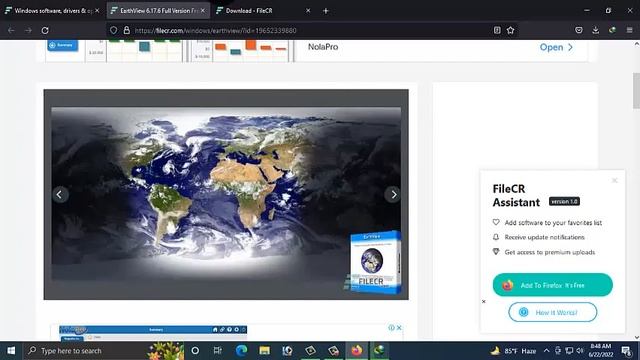This screenshot has height=360, width=640.
Task: Open the extension icon in the toolbar
Action: (x=612, y=30)
